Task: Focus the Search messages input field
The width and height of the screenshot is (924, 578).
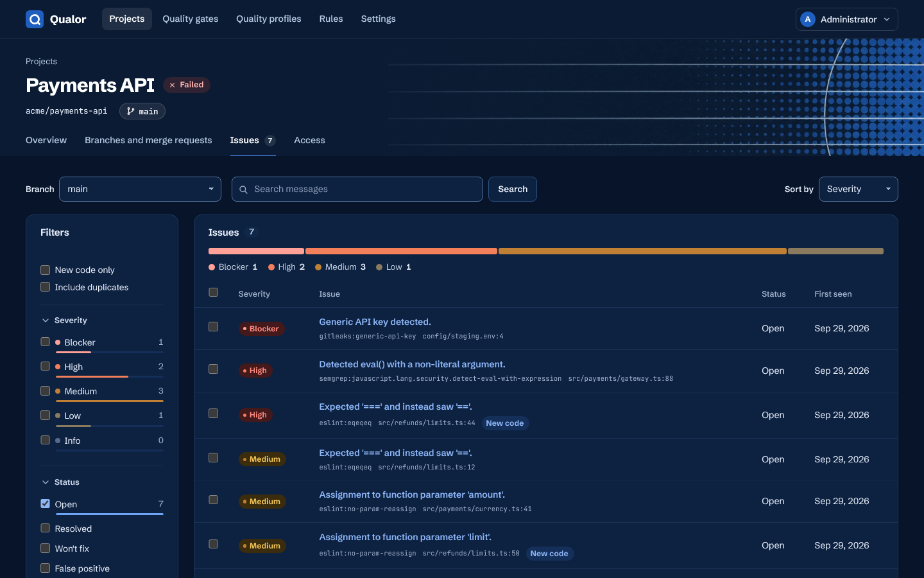Action: coord(357,189)
